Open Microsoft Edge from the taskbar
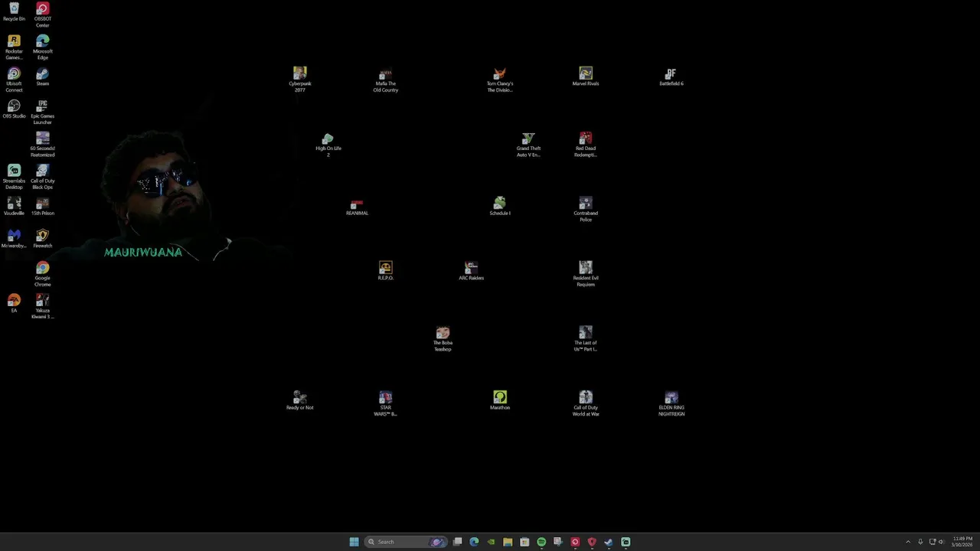 tap(474, 542)
